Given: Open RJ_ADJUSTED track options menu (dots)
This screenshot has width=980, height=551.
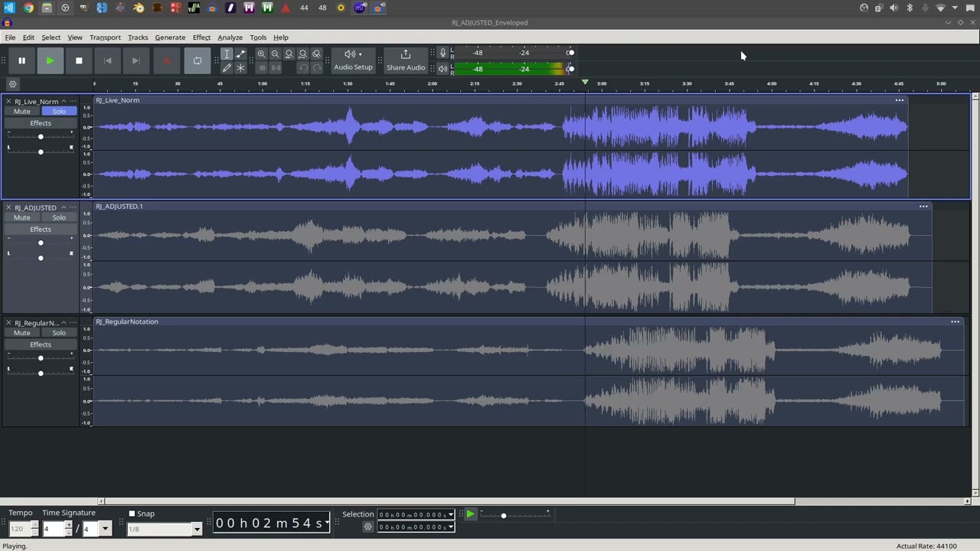Looking at the screenshot, I should click(x=73, y=207).
